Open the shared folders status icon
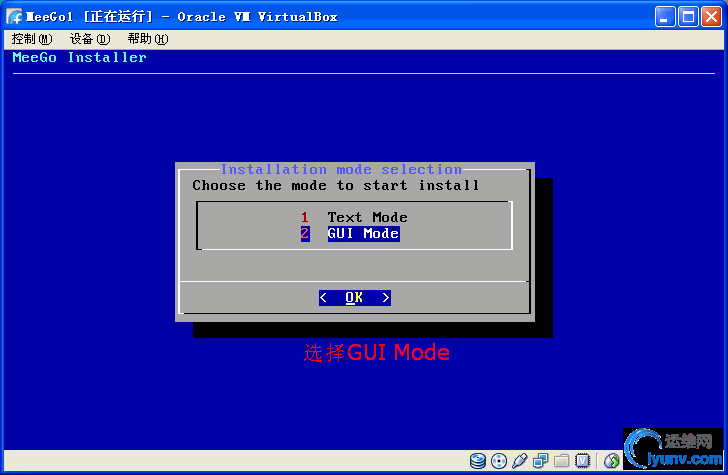The height and width of the screenshot is (475, 728). 561,461
